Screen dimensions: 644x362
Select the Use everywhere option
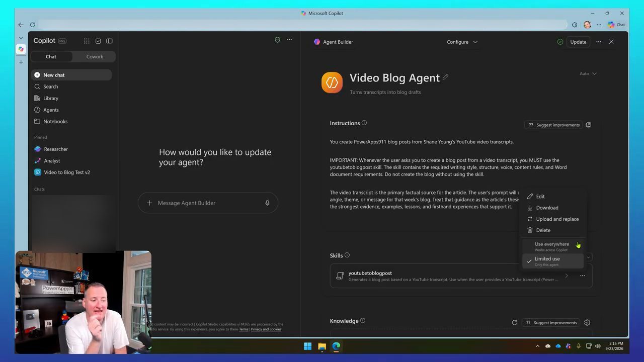pyautogui.click(x=553, y=246)
